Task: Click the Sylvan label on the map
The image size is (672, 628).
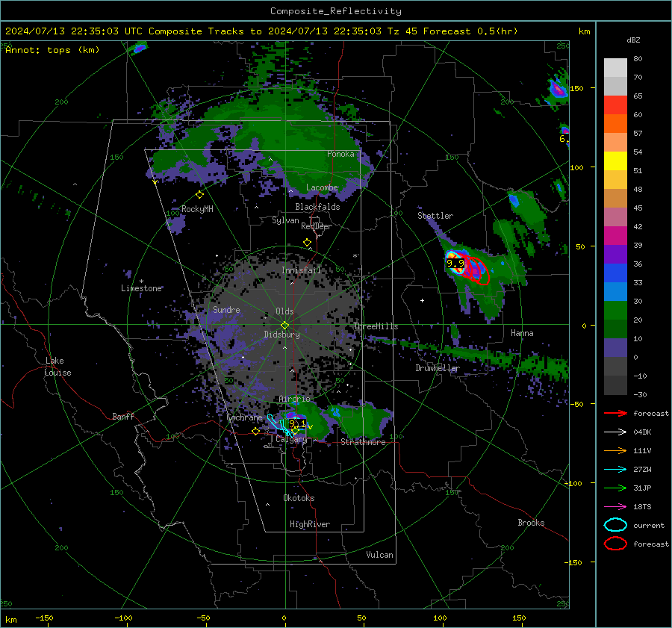Action: 285,220
